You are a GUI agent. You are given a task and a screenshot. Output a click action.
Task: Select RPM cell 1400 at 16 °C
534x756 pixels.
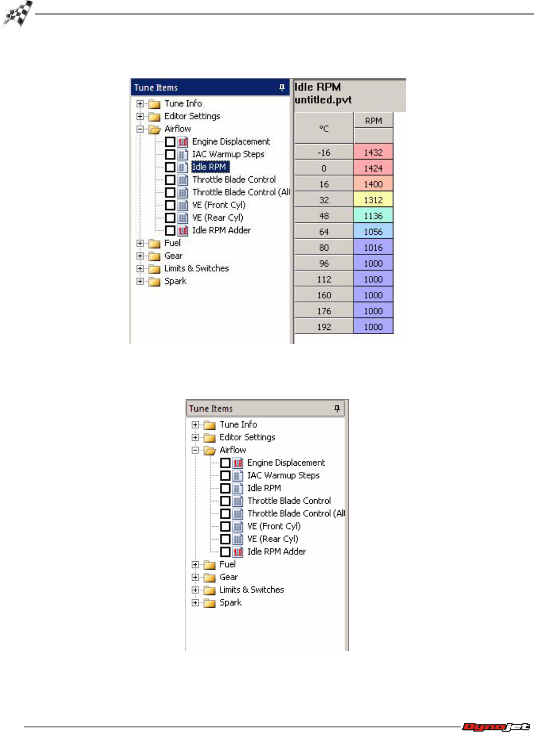[373, 184]
